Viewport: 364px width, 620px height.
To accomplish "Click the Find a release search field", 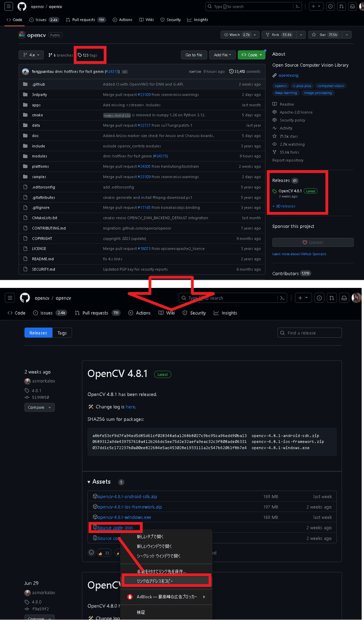I will [309, 333].
